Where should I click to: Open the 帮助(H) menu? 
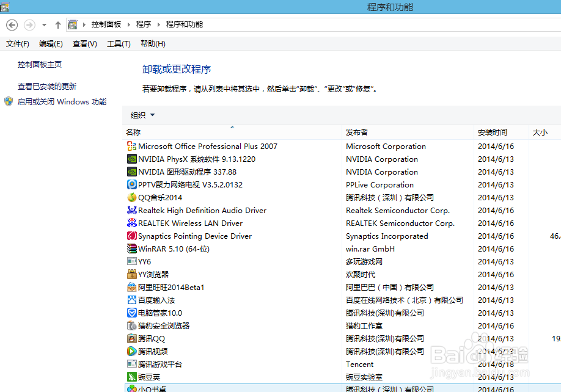point(153,43)
